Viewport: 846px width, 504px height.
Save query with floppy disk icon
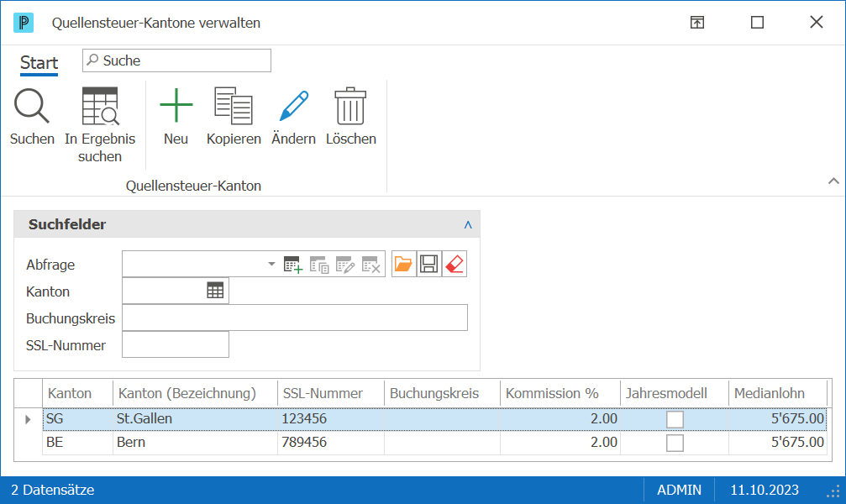tap(429, 264)
